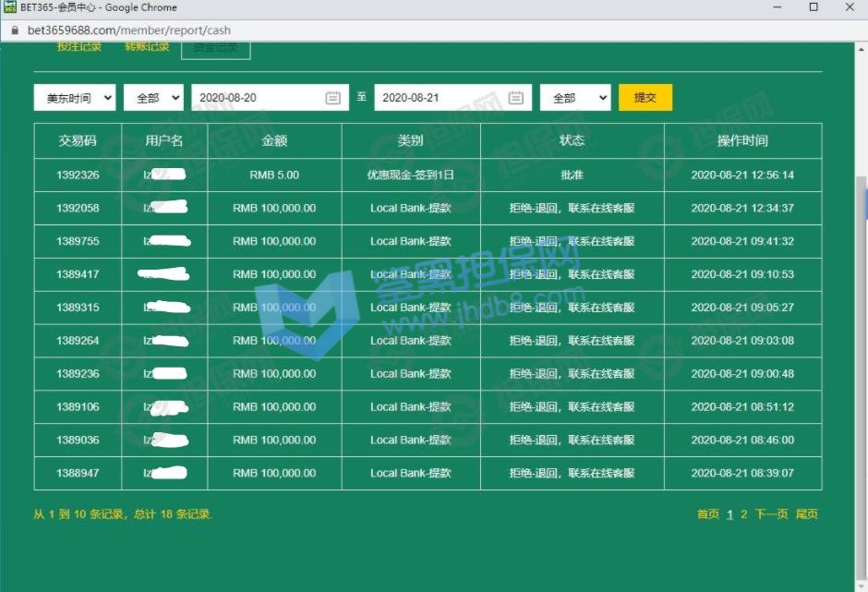Jump to 尾页 last page
The image size is (868, 592).
click(807, 514)
